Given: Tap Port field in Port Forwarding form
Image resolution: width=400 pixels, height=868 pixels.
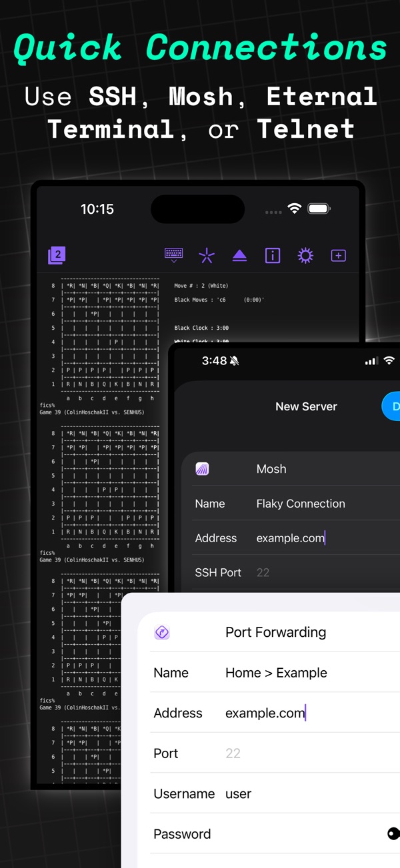Looking at the screenshot, I should point(275,753).
